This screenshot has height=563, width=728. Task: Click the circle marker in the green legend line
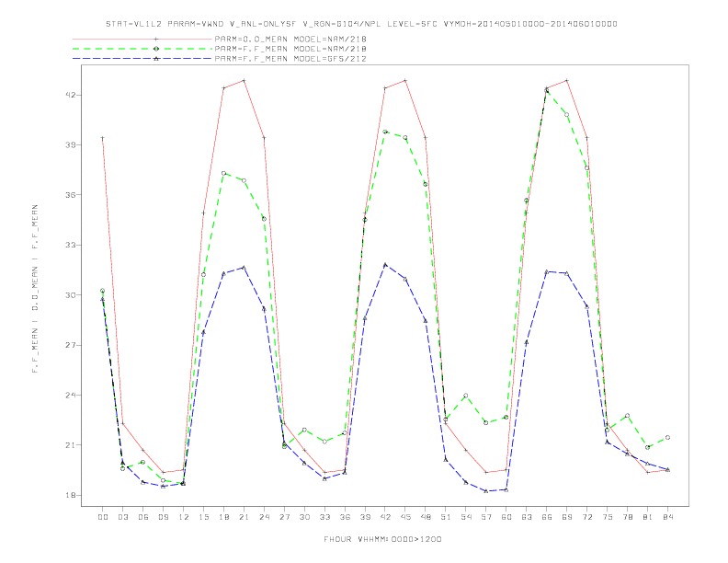click(156, 49)
